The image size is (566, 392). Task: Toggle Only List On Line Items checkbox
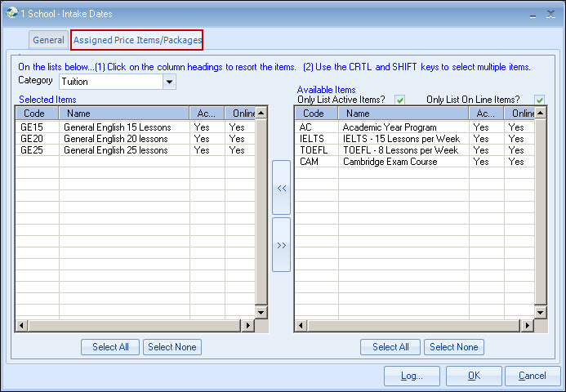[540, 100]
